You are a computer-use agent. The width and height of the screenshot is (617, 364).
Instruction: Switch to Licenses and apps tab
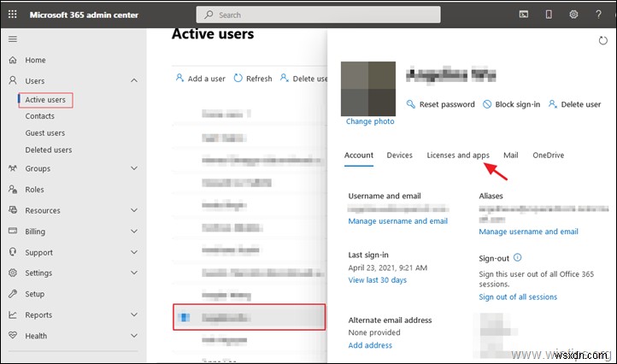458,156
